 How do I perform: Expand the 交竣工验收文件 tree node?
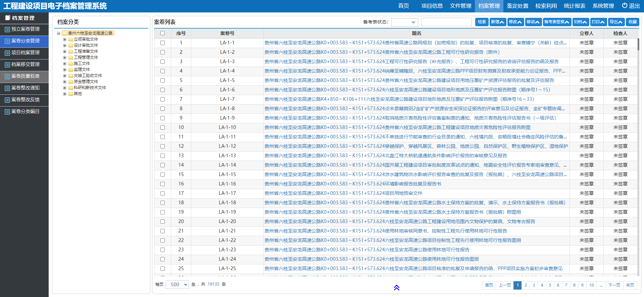pos(64,76)
